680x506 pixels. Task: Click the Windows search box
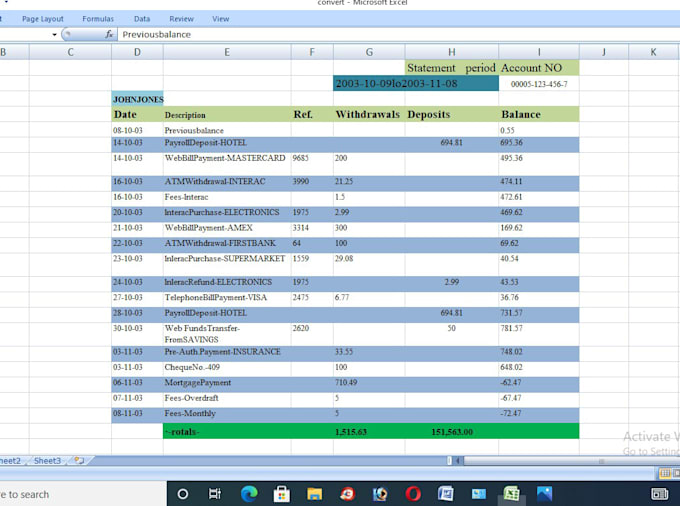[83, 494]
